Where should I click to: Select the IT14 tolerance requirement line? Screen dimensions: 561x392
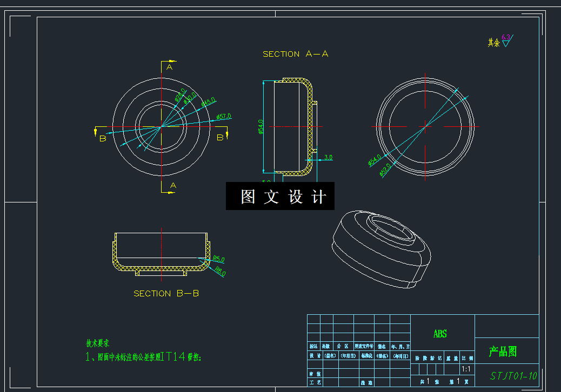[143, 356]
